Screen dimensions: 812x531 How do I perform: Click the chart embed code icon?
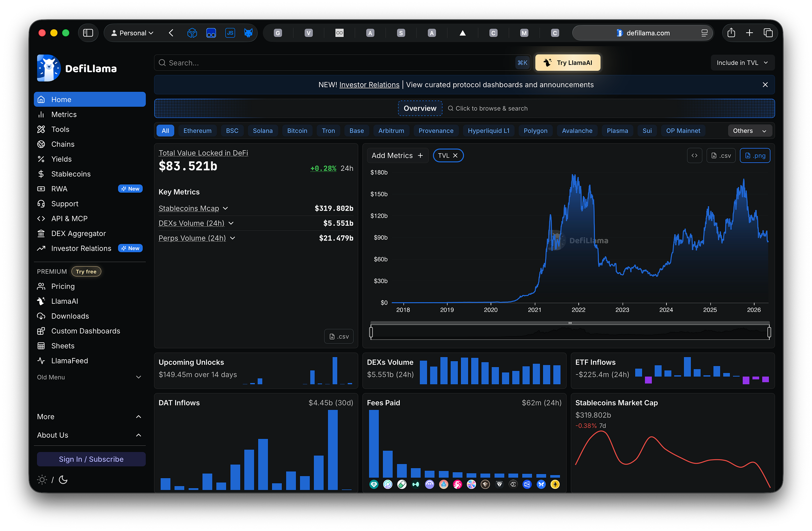click(694, 155)
